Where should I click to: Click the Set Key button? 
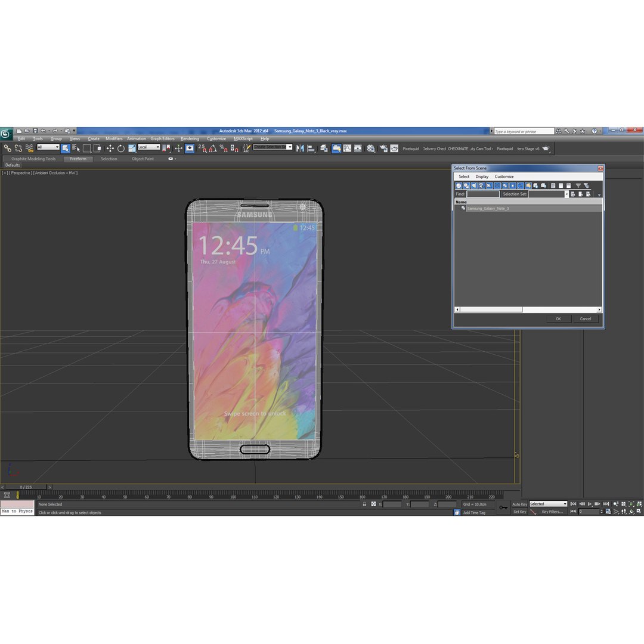[x=519, y=512]
